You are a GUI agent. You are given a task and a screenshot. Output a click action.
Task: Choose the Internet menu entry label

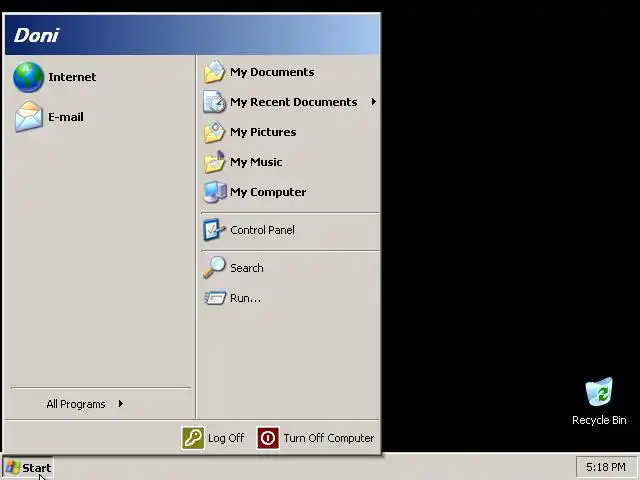[x=72, y=77]
